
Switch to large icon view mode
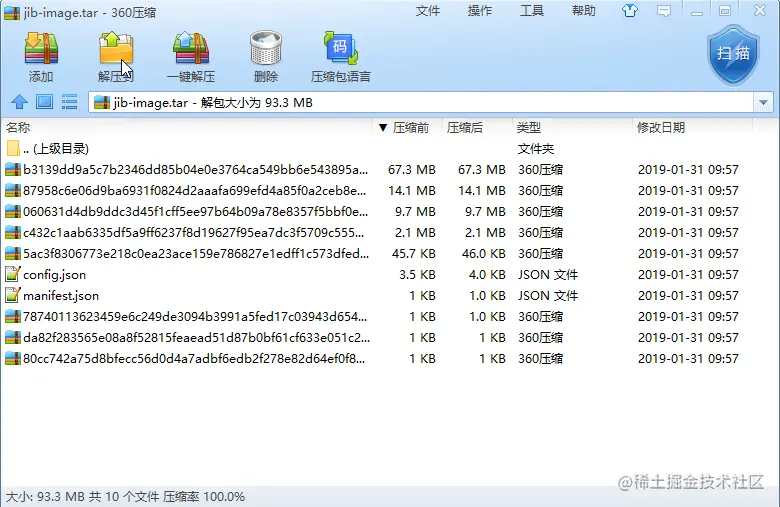click(x=44, y=102)
